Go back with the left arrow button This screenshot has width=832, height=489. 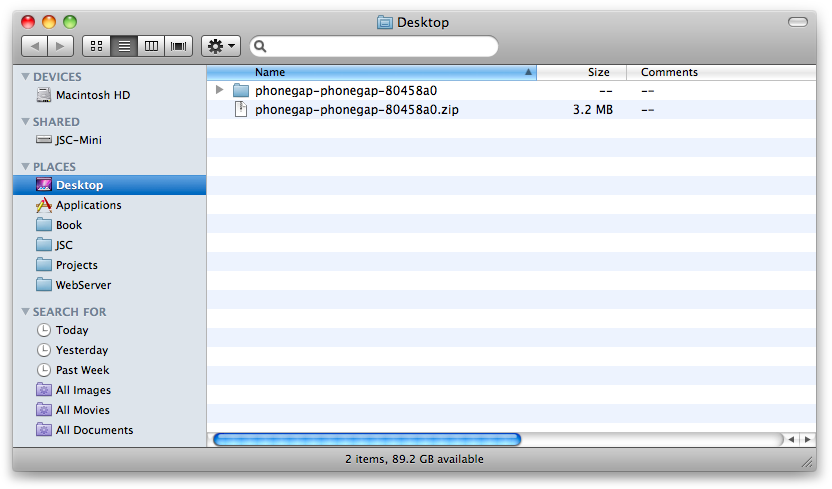pyautogui.click(x=35, y=46)
